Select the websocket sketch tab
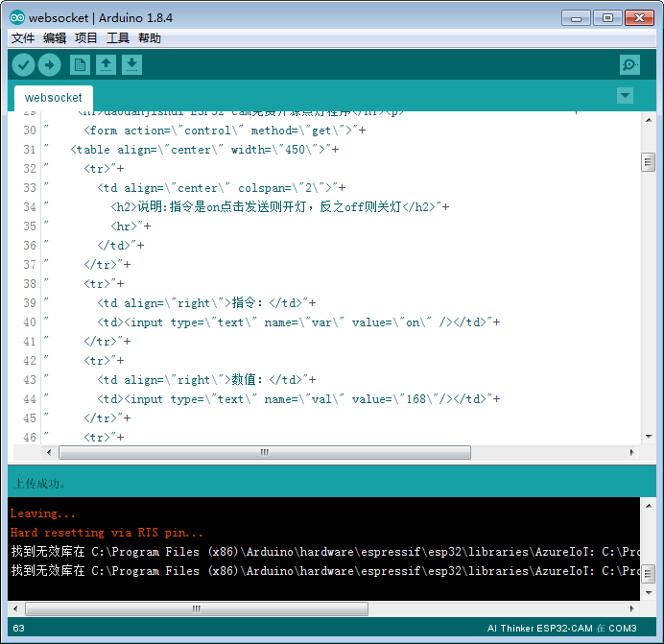Viewport: 664px width, 644px height. point(54,98)
